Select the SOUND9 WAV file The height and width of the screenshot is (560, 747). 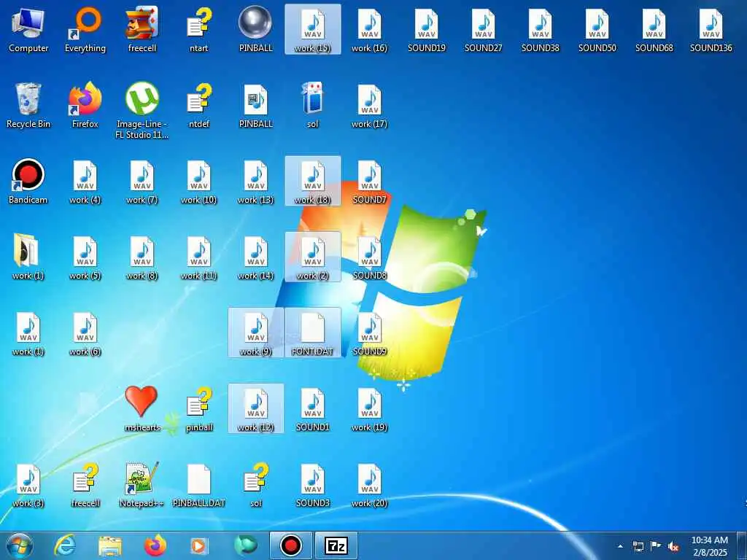coord(369,332)
